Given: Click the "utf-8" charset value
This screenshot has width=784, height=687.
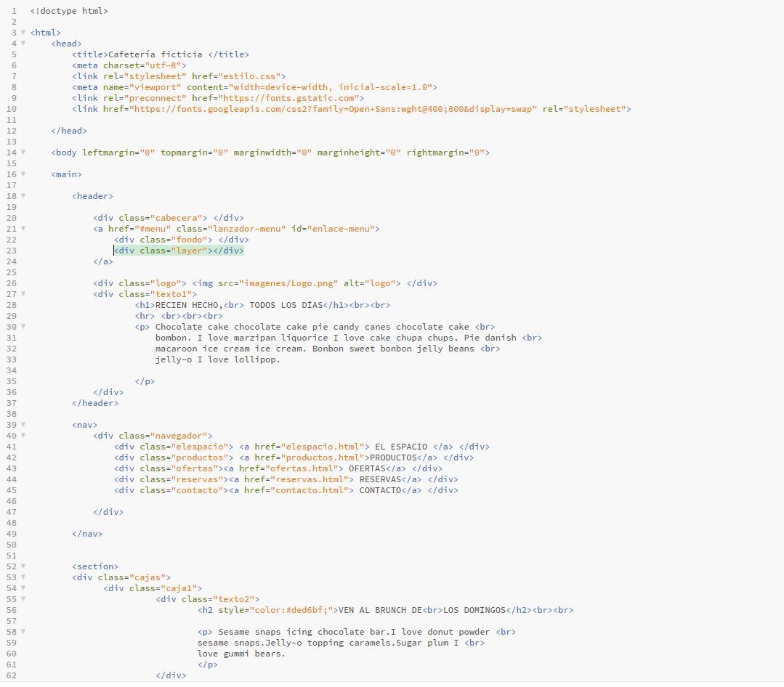Looking at the screenshot, I should coord(163,65).
